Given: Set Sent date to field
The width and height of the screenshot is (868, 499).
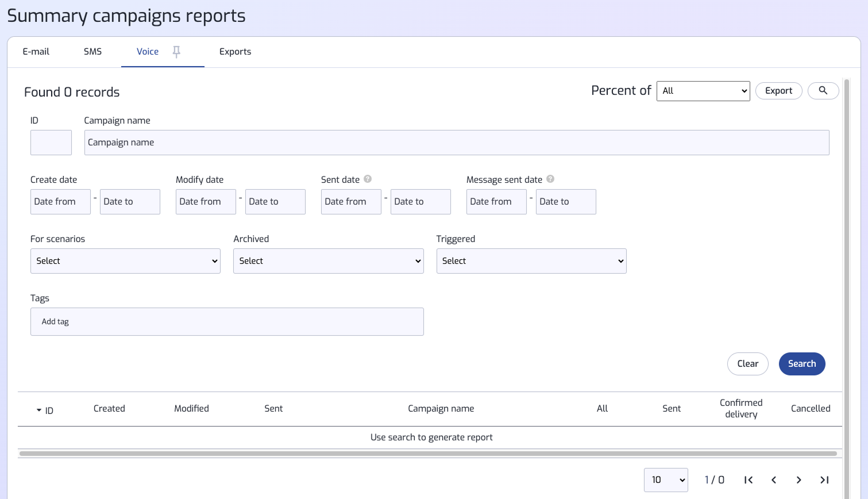Looking at the screenshot, I should pos(421,202).
